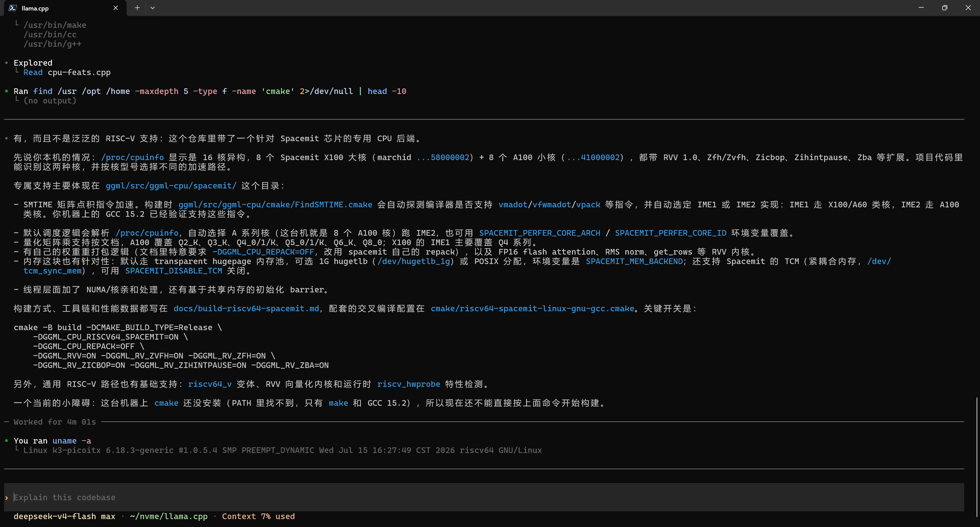Select the llama.cpp tab
The height and width of the screenshot is (527, 980).
[x=65, y=8]
